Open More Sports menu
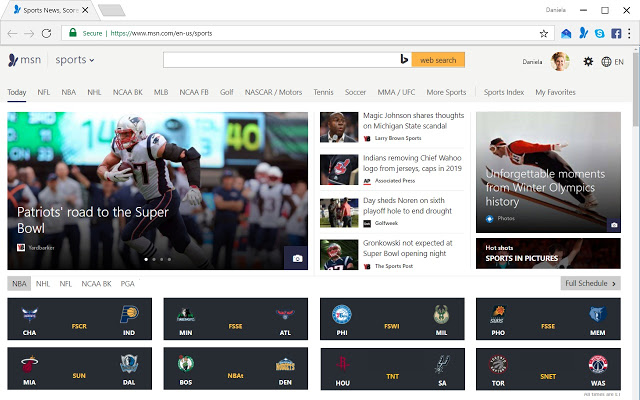This screenshot has width=640, height=400. point(446,92)
